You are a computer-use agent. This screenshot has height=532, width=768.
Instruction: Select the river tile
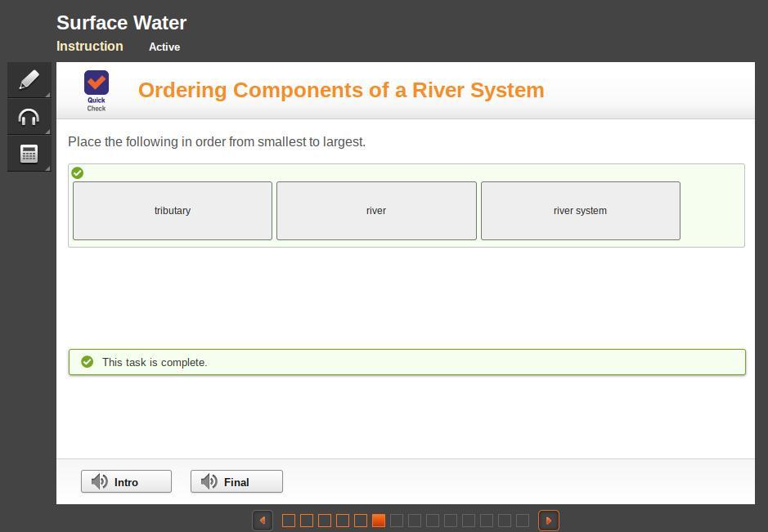pyautogui.click(x=376, y=211)
